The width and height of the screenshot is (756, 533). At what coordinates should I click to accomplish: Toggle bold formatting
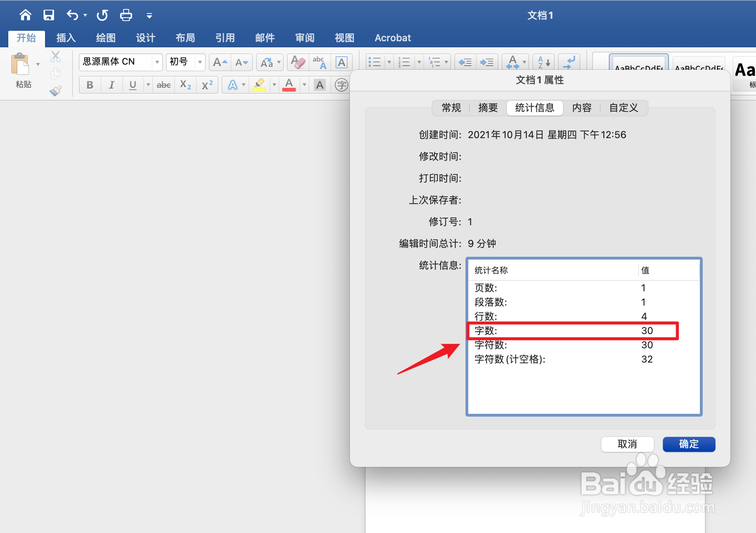[x=90, y=85]
